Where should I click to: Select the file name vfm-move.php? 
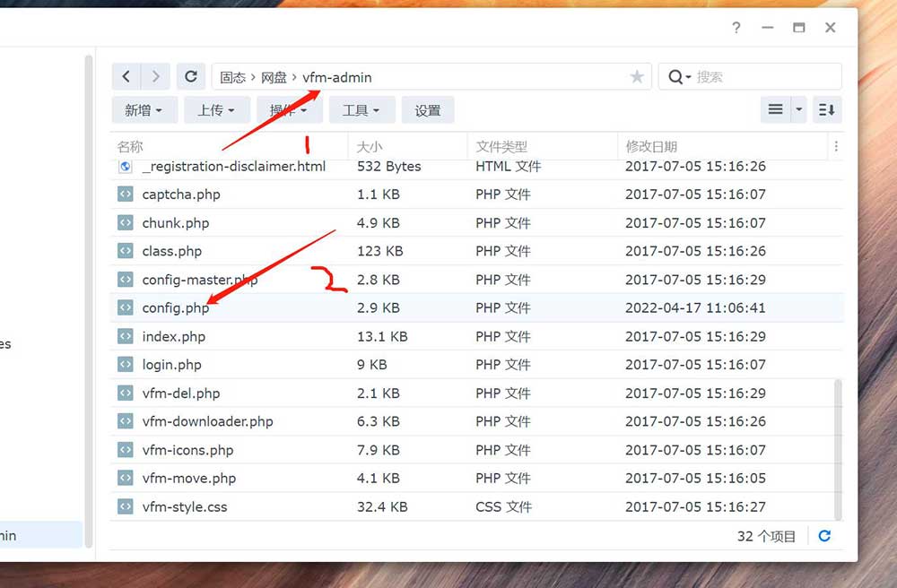point(188,478)
